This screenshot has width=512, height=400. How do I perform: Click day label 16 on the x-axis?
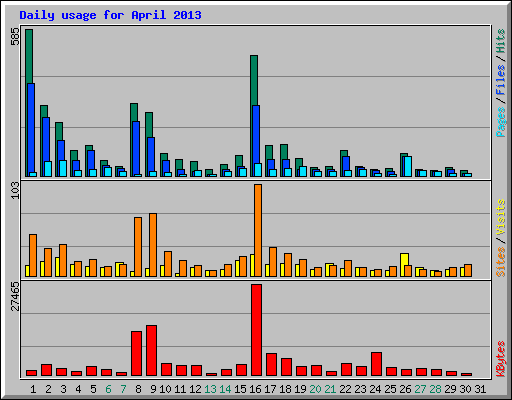coord(255,389)
